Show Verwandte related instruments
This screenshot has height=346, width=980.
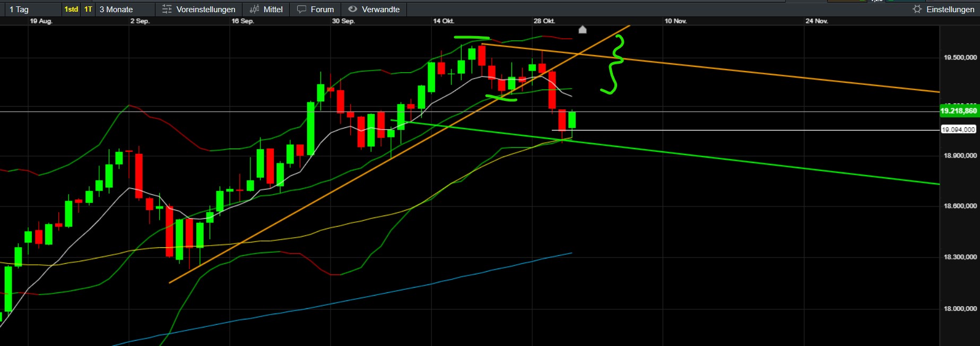pos(374,9)
